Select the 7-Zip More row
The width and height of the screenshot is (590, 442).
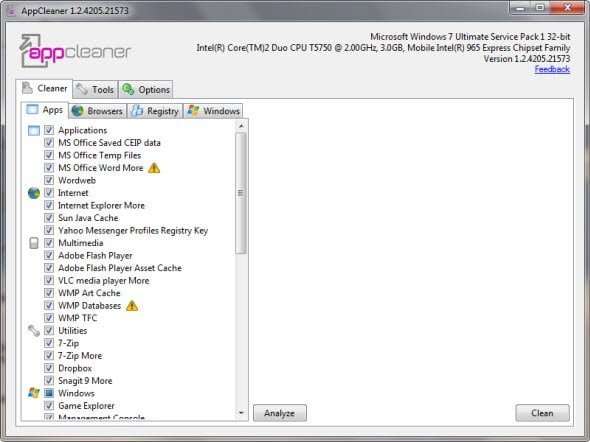tap(80, 355)
